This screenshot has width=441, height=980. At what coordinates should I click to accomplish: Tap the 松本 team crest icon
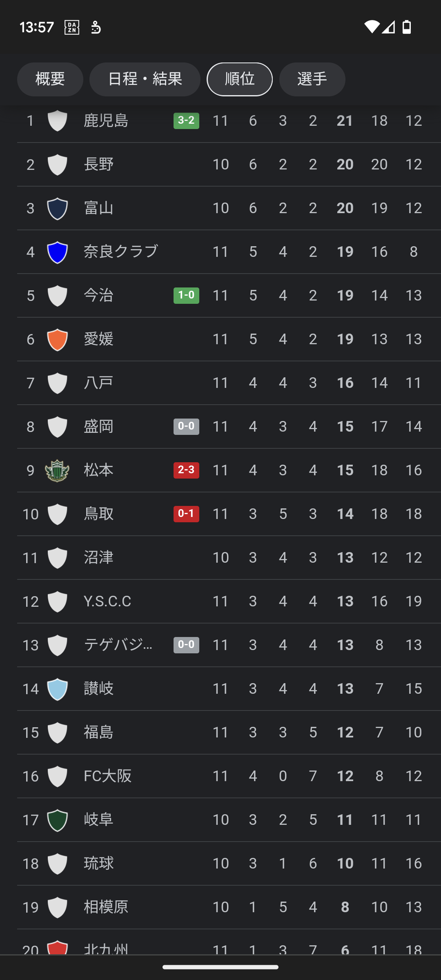click(x=57, y=470)
